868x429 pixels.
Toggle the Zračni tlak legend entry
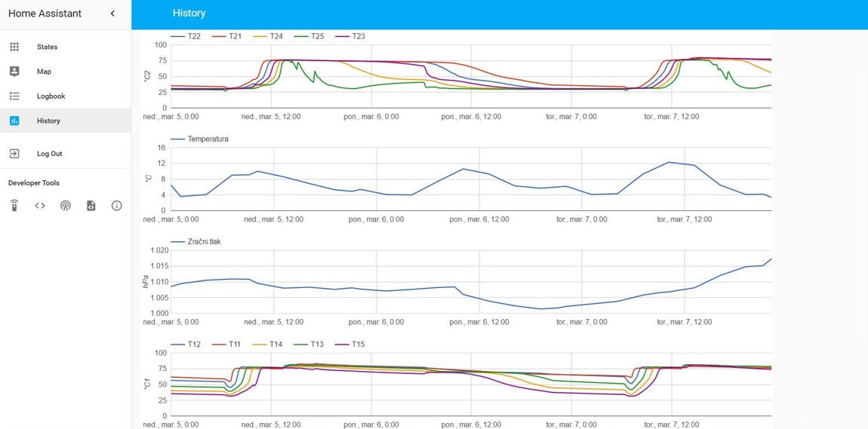click(x=196, y=242)
